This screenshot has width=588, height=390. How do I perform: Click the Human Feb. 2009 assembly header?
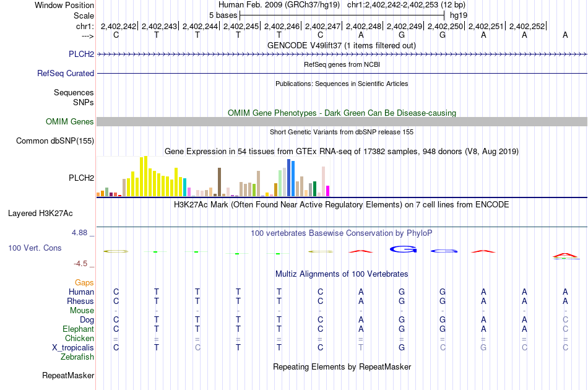click(x=279, y=5)
